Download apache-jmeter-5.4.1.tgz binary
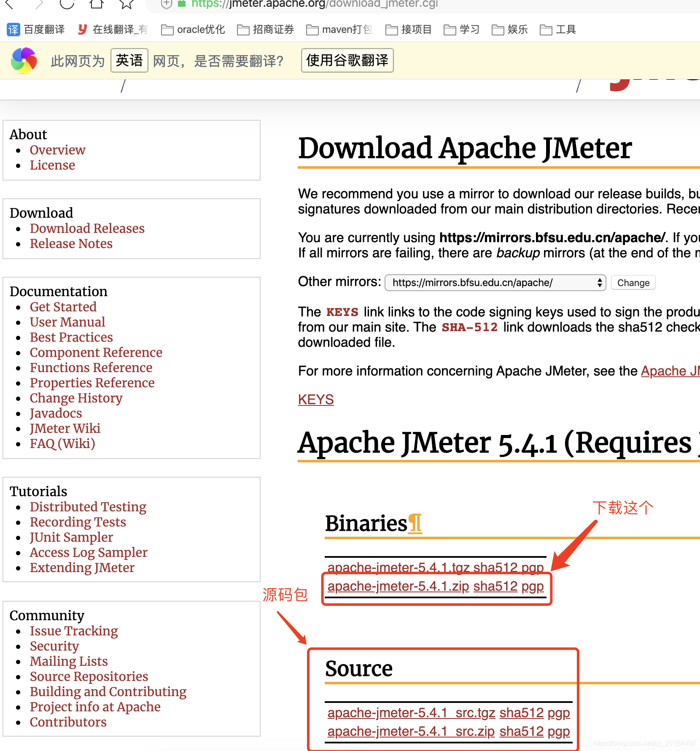 (398, 567)
